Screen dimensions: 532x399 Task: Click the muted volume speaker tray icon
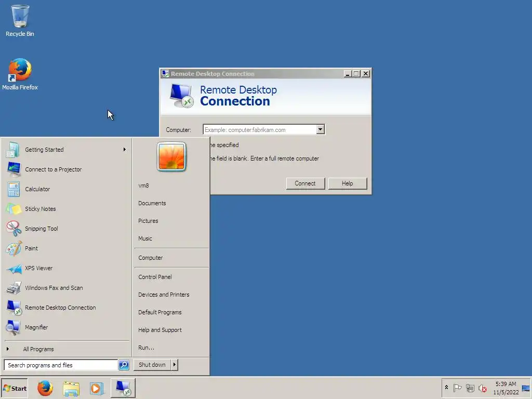482,388
